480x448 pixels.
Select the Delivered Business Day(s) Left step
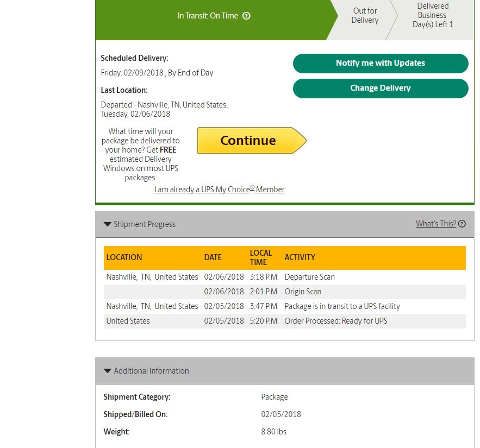click(433, 15)
